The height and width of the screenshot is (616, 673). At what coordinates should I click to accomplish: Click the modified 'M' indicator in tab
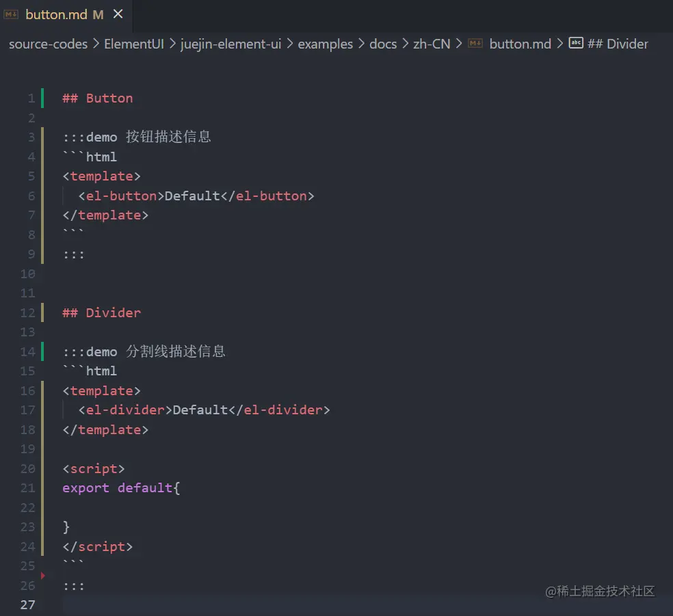[98, 15]
